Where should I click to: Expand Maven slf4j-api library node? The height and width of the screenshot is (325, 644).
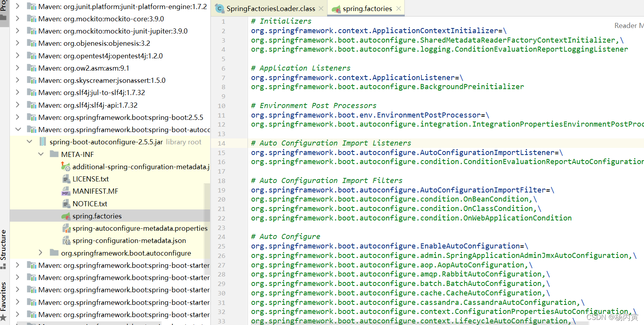pyautogui.click(x=17, y=105)
